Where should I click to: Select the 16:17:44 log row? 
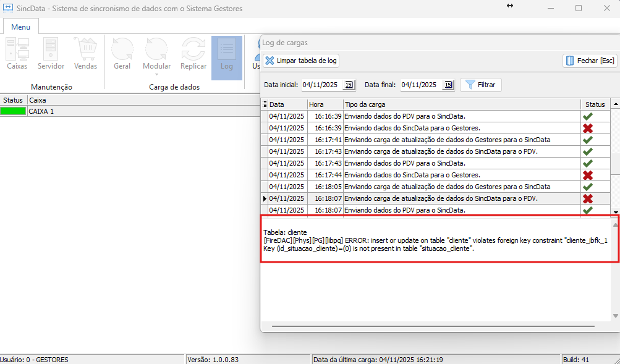pos(436,175)
